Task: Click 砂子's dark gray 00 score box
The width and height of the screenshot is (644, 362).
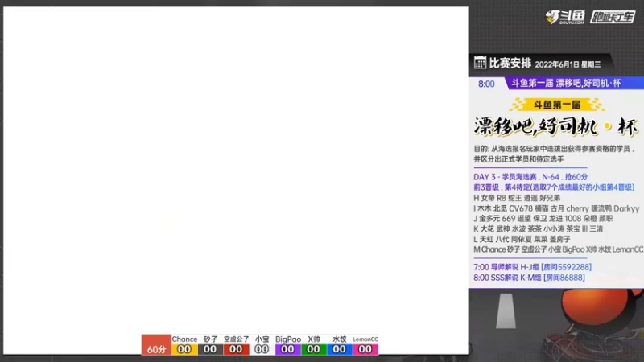Action: pos(210,349)
